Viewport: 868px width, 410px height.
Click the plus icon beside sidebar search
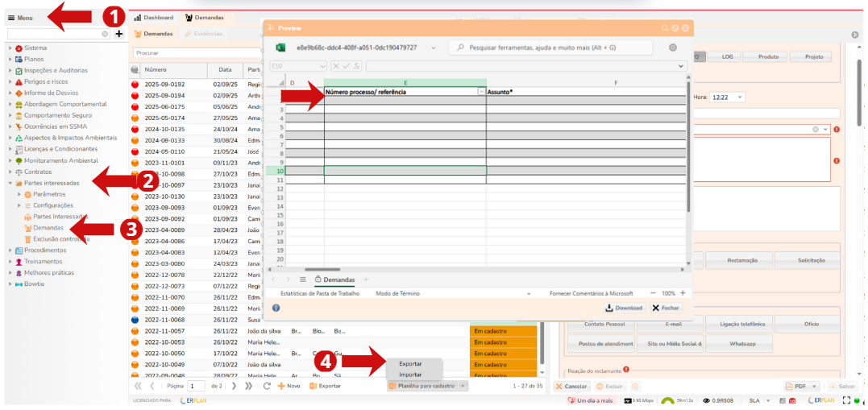coord(119,34)
